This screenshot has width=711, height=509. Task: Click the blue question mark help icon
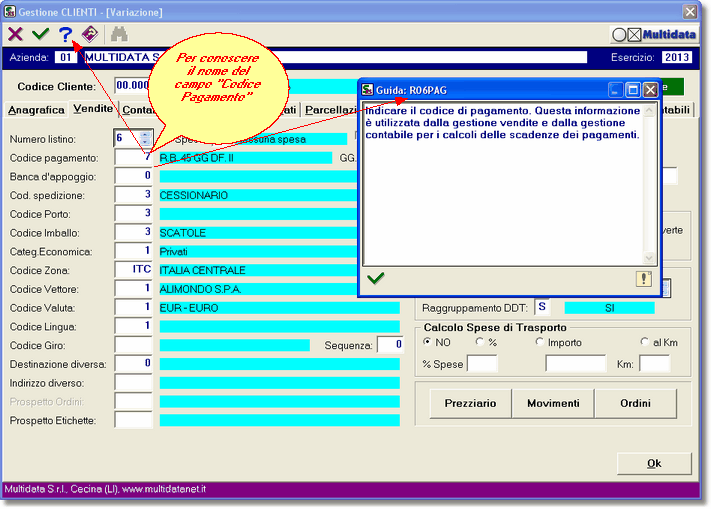point(65,34)
